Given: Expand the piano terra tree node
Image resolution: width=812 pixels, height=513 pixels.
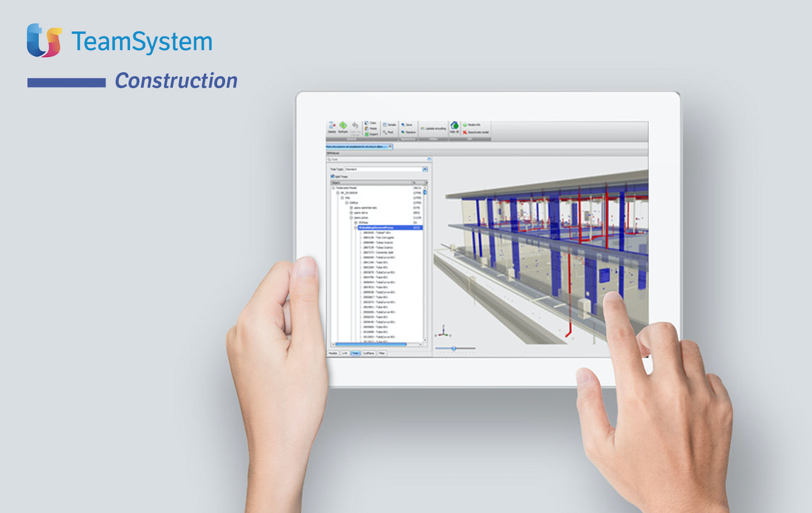Looking at the screenshot, I should click(351, 213).
